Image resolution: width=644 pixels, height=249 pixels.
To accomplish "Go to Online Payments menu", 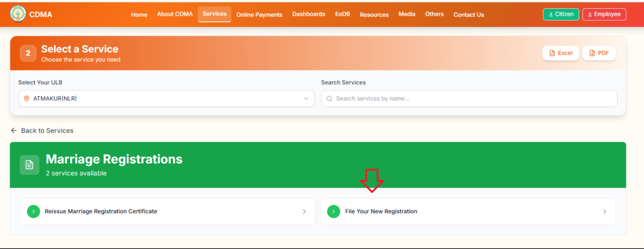I will pyautogui.click(x=259, y=14).
